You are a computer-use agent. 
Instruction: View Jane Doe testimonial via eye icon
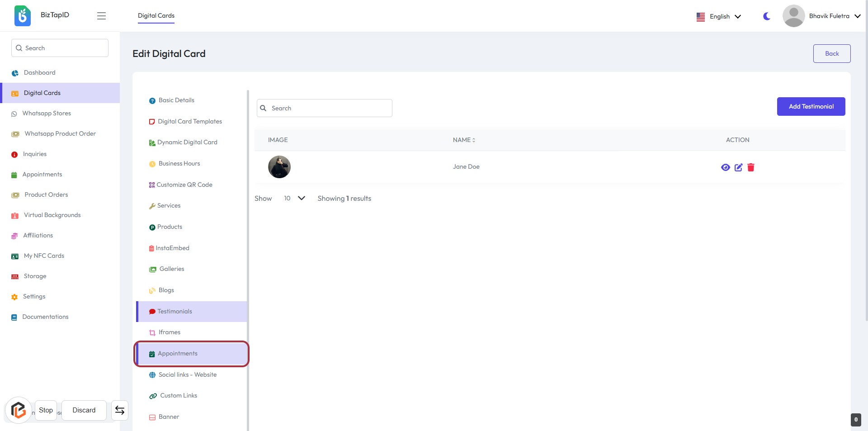[x=725, y=167]
